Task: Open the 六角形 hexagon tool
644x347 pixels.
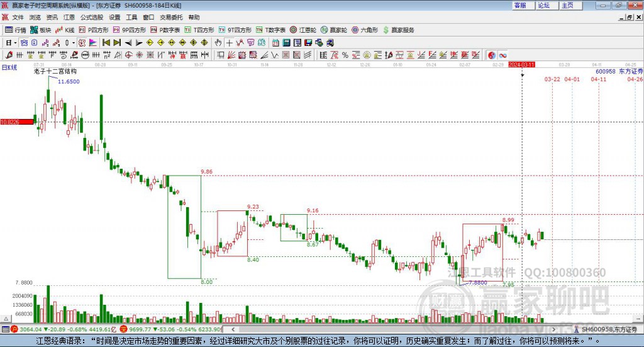Action: 365,30
